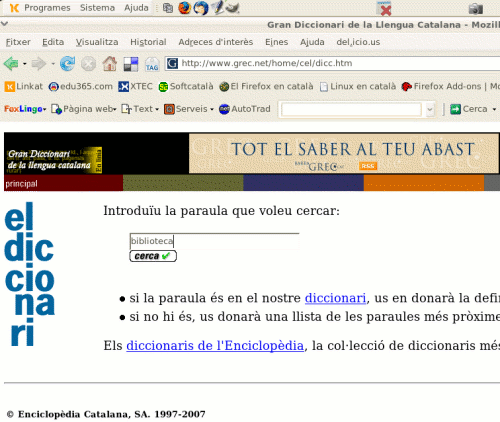
Task: Open the del.icio.us menu
Action: [x=358, y=42]
